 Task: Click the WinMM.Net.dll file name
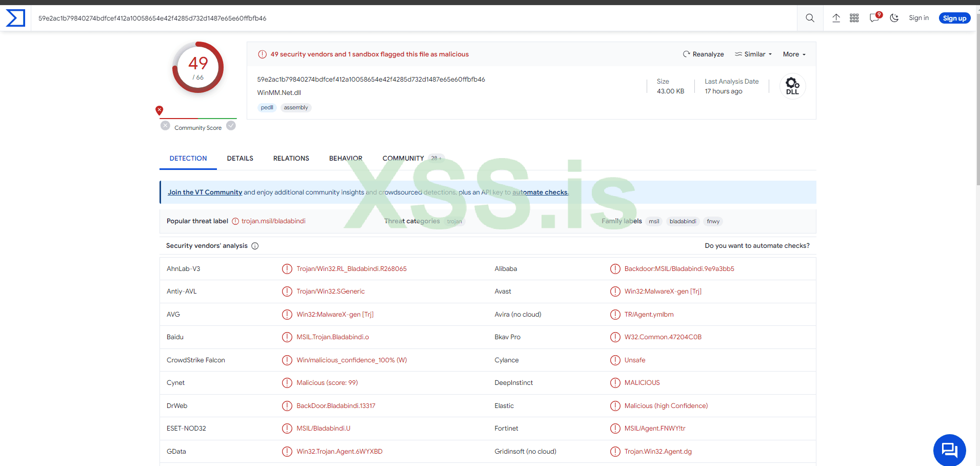point(279,93)
